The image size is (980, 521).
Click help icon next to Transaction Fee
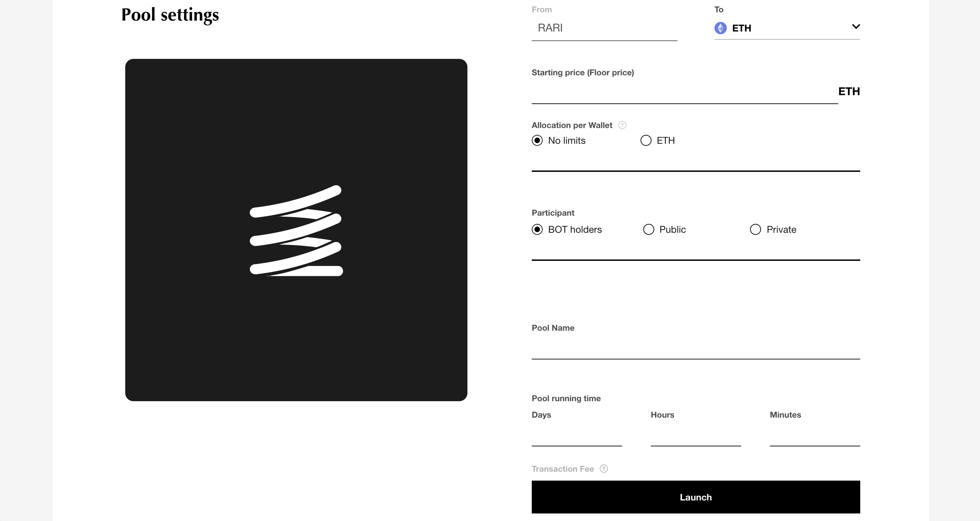(x=604, y=469)
